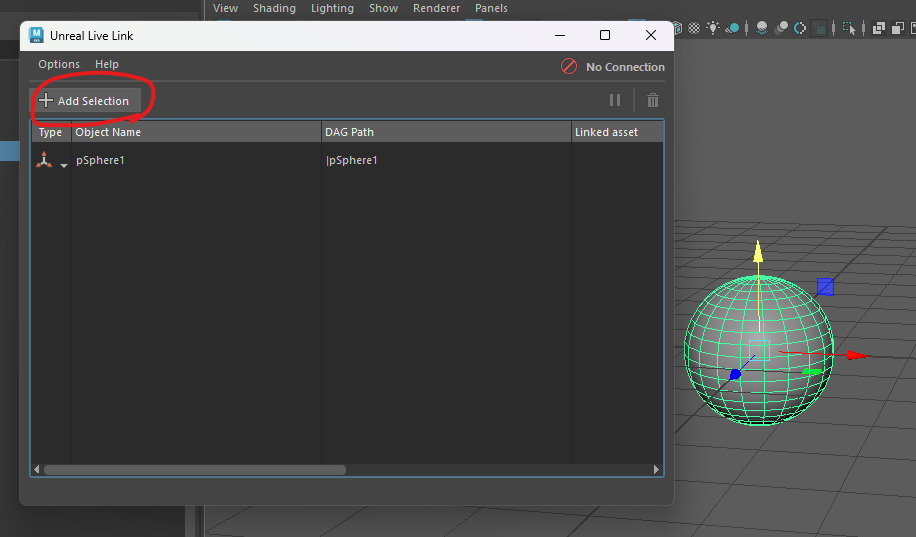
Task: Toggle screen space ambient occlusion icon
Action: point(762,28)
